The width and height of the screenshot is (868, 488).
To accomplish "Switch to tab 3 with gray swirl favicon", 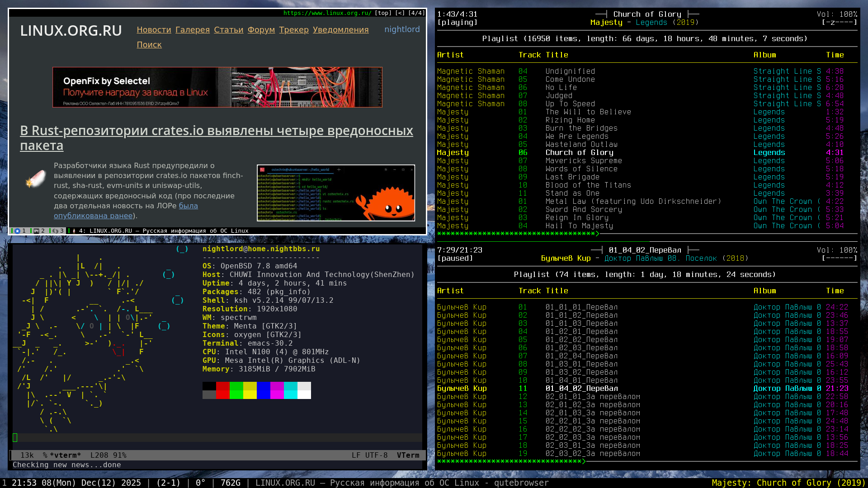I will (x=56, y=231).
